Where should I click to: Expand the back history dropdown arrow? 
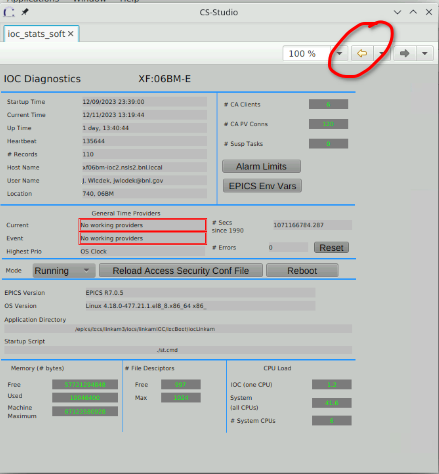pyautogui.click(x=381, y=53)
